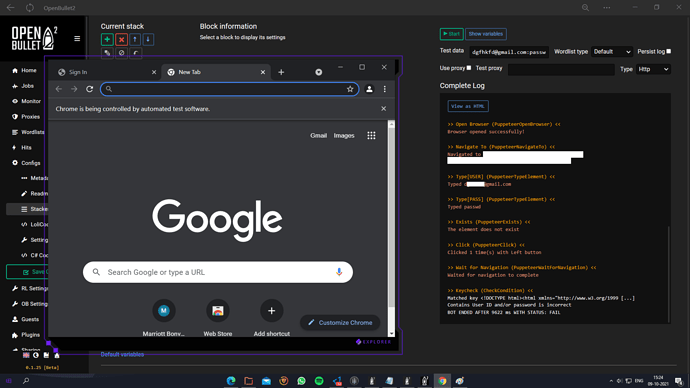The width and height of the screenshot is (690, 388).
Task: Bookmark page with star icon
Action: 350,89
